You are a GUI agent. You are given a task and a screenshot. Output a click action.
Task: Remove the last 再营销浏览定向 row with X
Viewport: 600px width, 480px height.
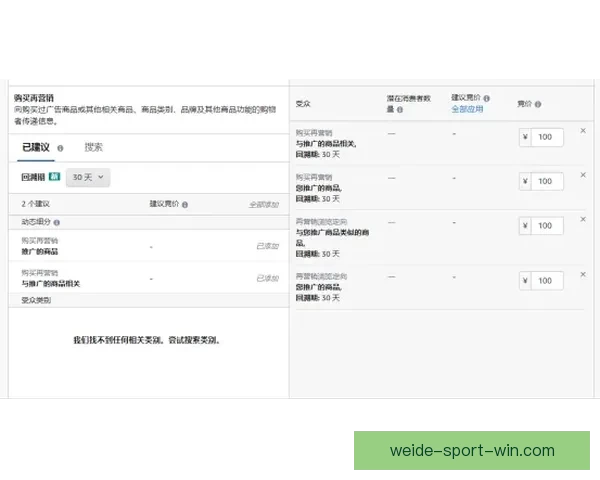(x=583, y=274)
